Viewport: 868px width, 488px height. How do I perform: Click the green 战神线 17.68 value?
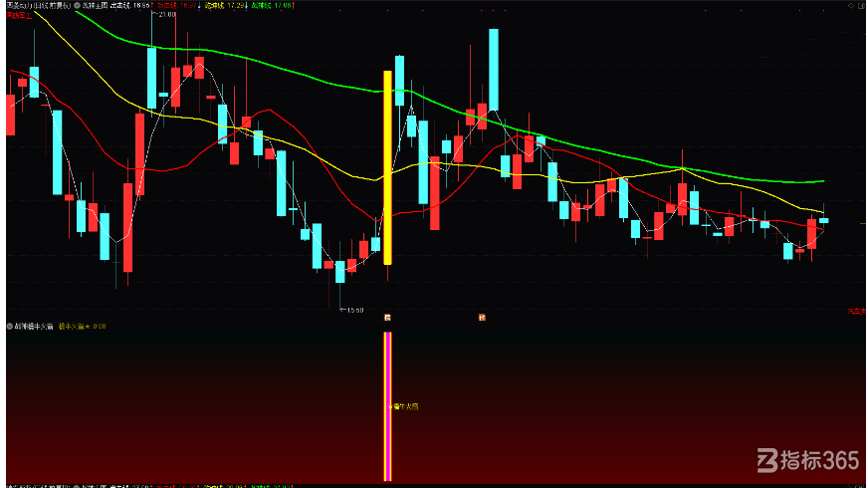click(271, 6)
